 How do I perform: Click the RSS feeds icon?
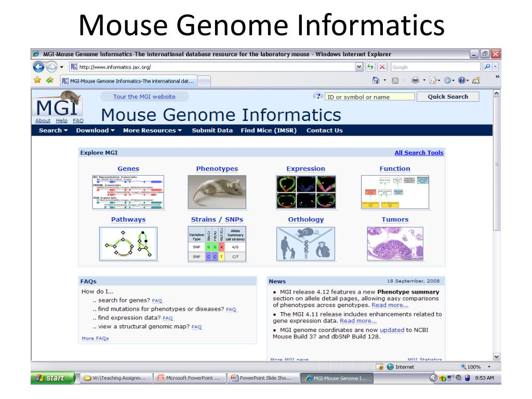point(395,81)
